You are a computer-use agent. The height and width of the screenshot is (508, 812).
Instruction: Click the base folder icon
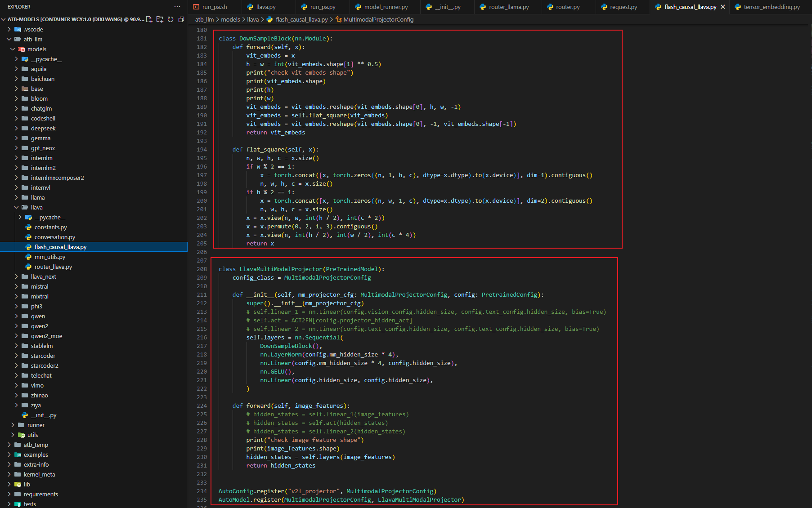coord(25,89)
